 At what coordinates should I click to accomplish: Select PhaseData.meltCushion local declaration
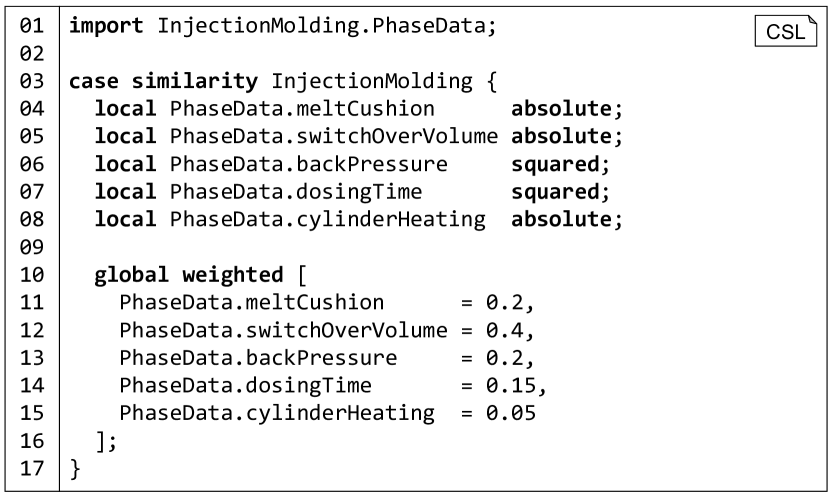(302, 109)
